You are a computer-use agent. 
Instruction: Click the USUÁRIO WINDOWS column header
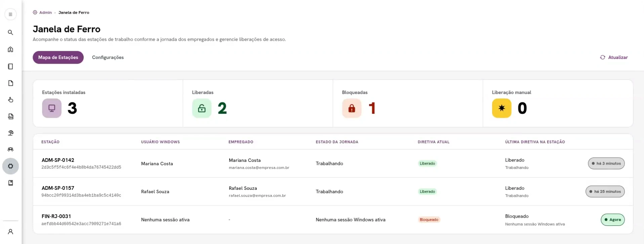point(160,142)
